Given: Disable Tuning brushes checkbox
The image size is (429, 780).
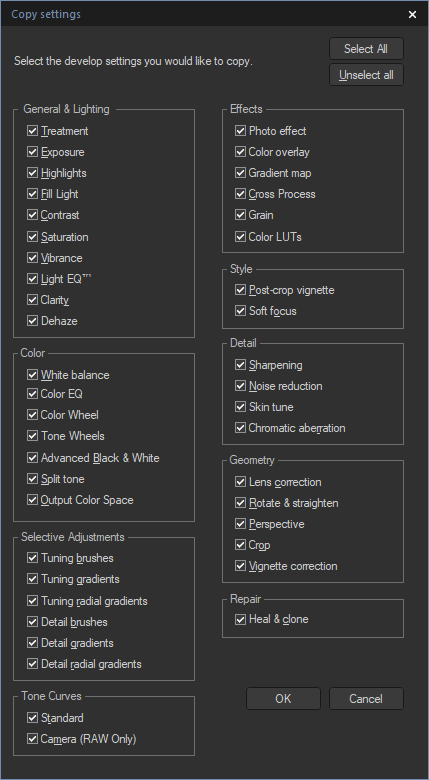Looking at the screenshot, I should 32,558.
